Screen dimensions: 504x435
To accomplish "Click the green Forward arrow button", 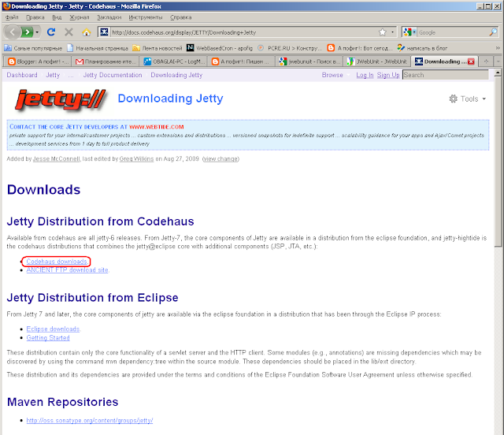I will [27, 32].
